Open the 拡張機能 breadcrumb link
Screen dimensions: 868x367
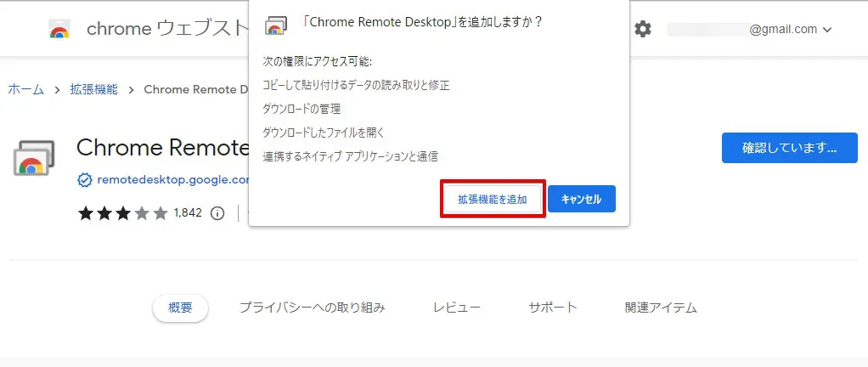click(x=93, y=89)
